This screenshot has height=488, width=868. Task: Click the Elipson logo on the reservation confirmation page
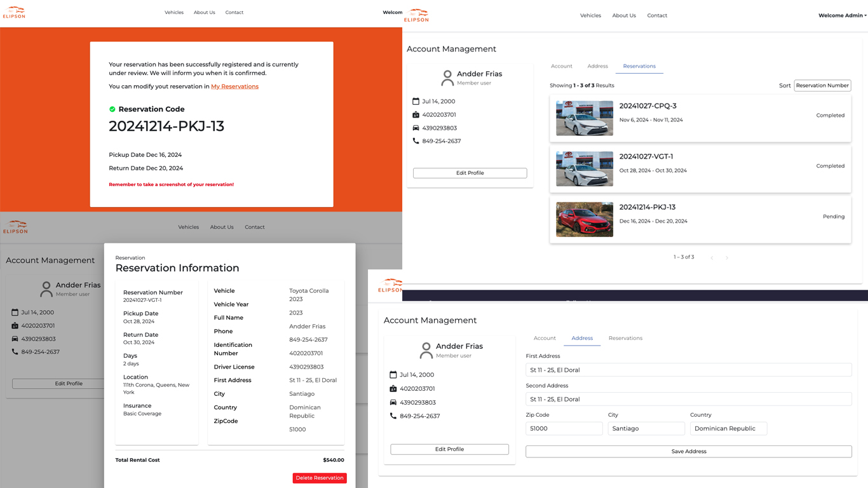14,12
